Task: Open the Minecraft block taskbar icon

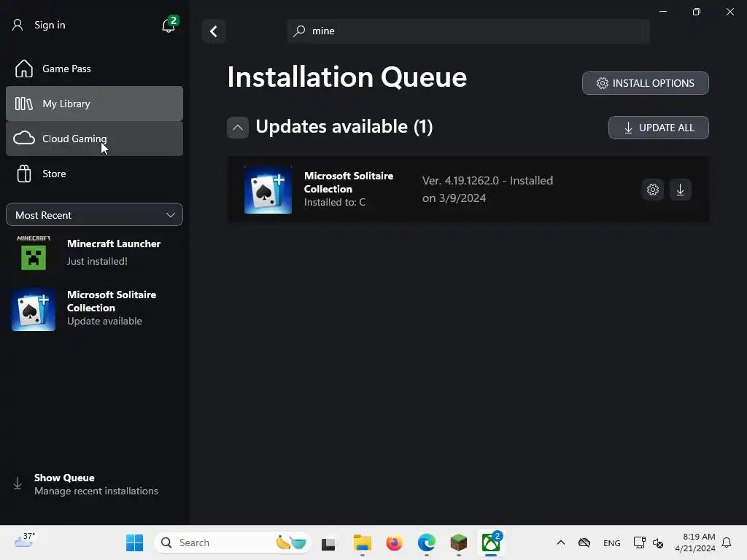Action: (x=458, y=542)
